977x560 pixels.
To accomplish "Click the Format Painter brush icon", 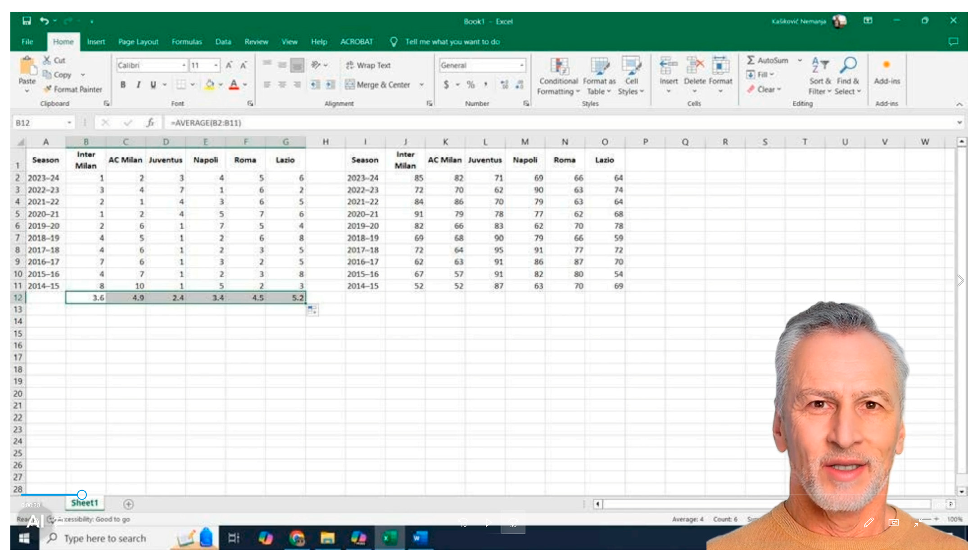I will pyautogui.click(x=47, y=89).
